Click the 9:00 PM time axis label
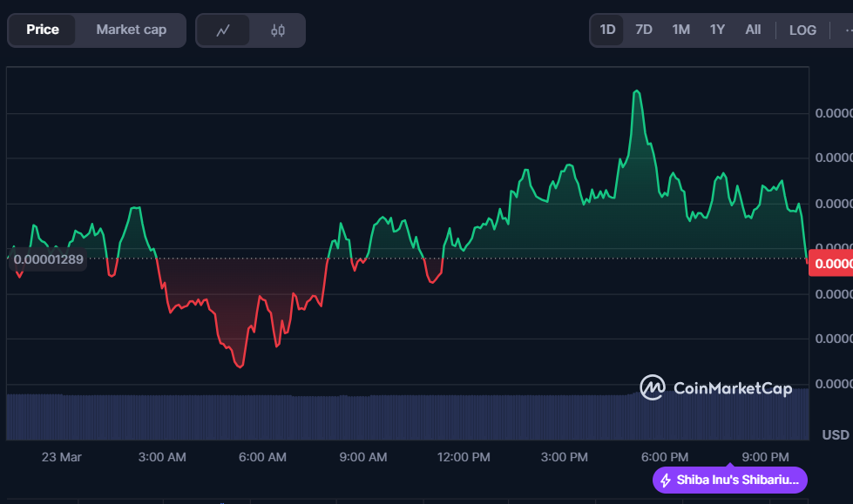853x504 pixels. click(x=765, y=457)
